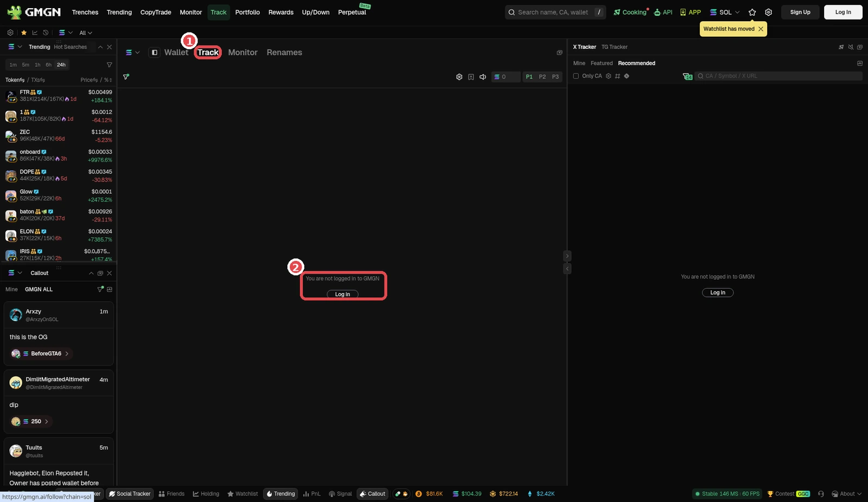Switch to the Hot Searches tab
This screenshot has height=502, width=868.
71,47
